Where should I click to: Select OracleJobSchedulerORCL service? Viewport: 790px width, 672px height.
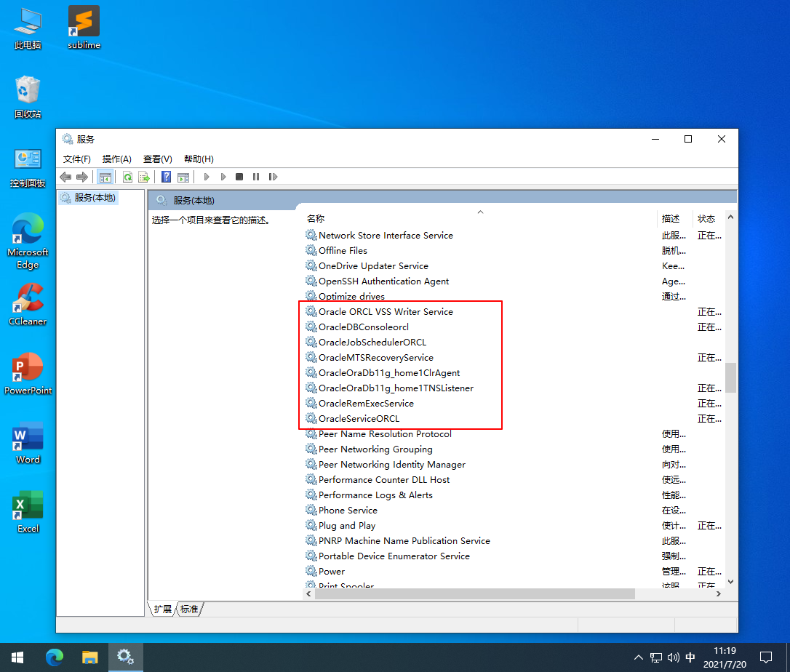point(372,342)
